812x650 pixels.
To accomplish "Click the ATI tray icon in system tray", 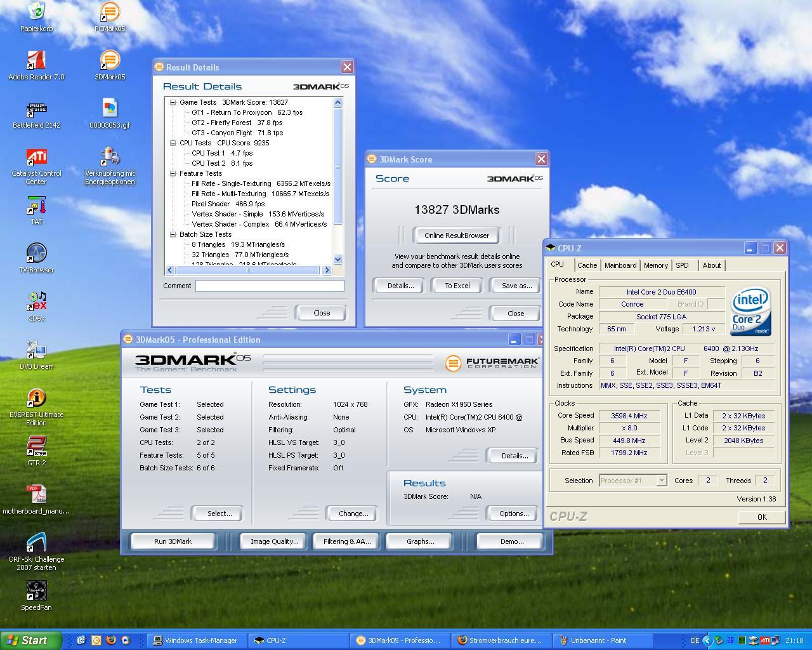I will 766,640.
